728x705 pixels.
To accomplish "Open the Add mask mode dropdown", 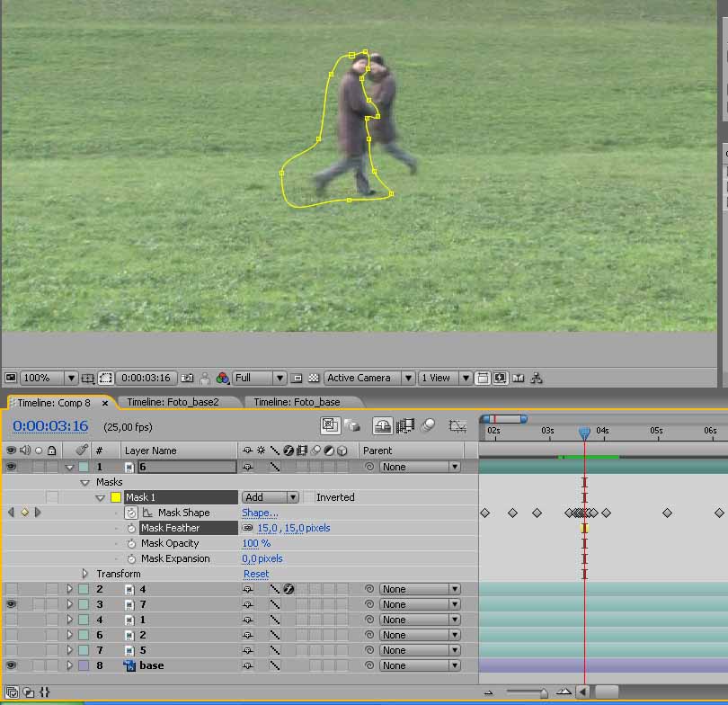I will pos(270,496).
